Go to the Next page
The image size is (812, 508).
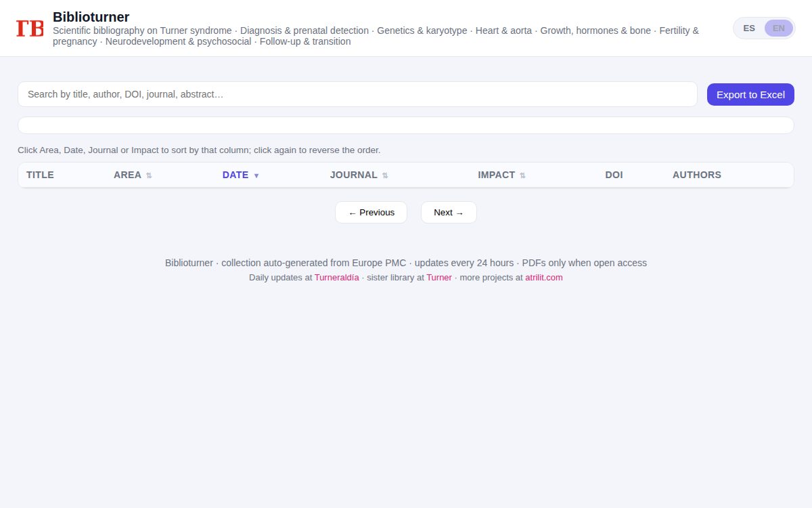click(x=449, y=212)
